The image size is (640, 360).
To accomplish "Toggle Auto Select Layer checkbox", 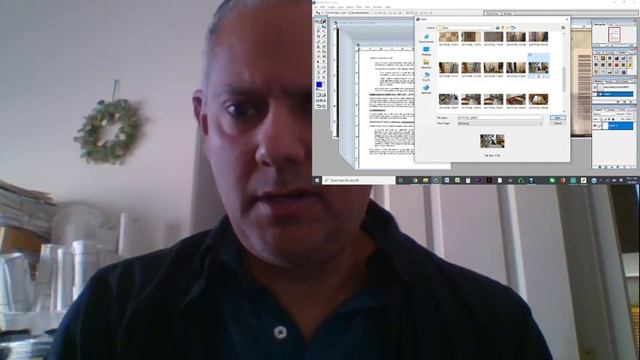I will pos(327,13).
